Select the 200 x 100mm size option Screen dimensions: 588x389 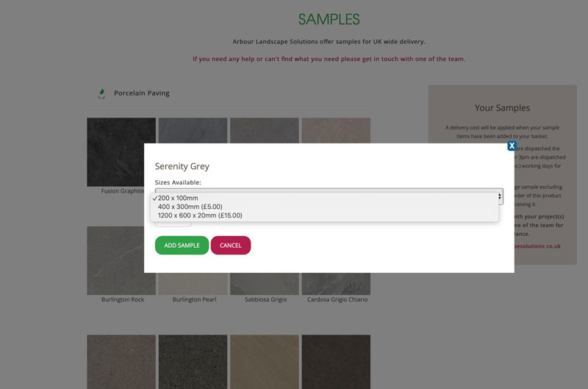tap(324, 198)
